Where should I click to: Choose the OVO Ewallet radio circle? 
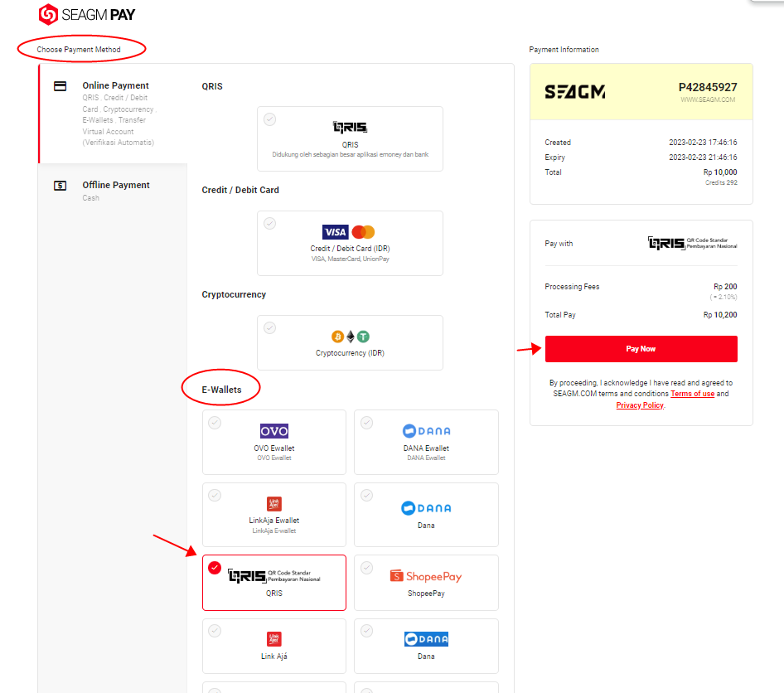(215, 423)
